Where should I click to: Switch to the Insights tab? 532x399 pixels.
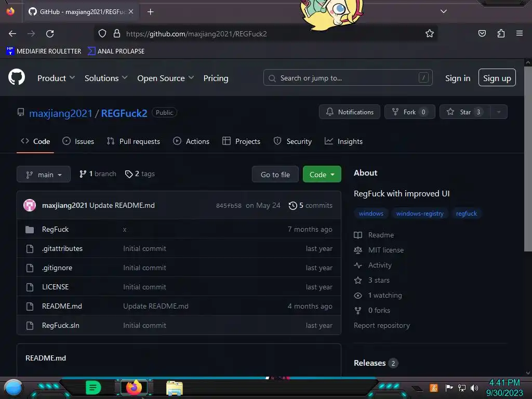click(343, 141)
